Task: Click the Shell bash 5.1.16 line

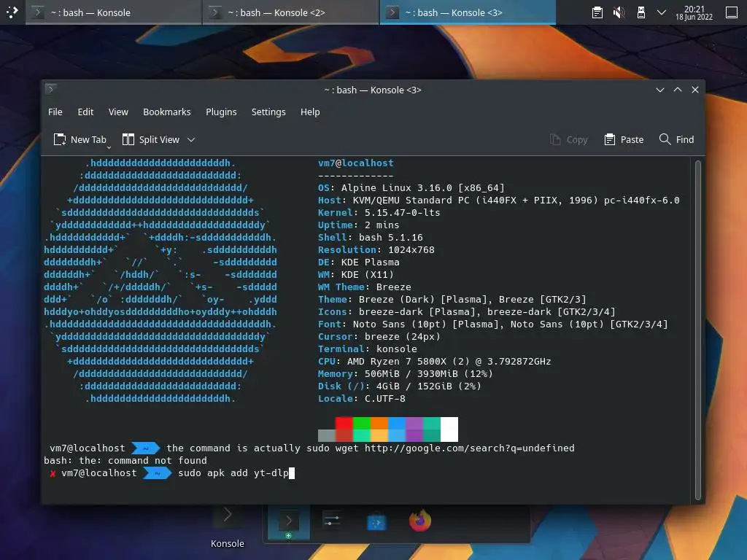Action: pos(370,237)
